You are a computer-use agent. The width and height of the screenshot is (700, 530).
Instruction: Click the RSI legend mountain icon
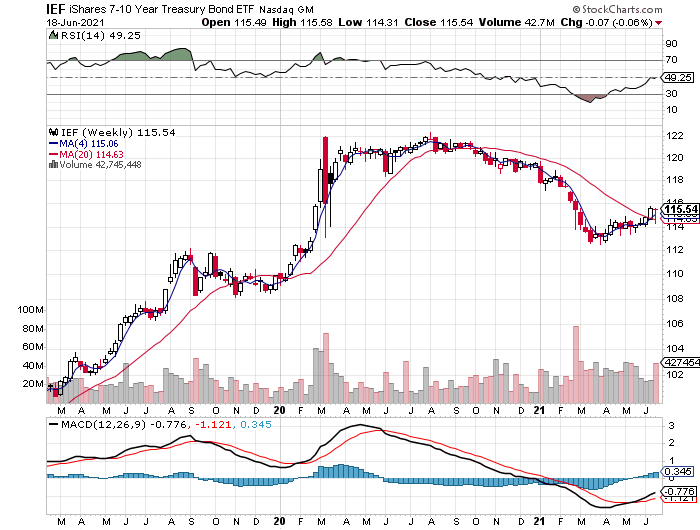click(53, 35)
